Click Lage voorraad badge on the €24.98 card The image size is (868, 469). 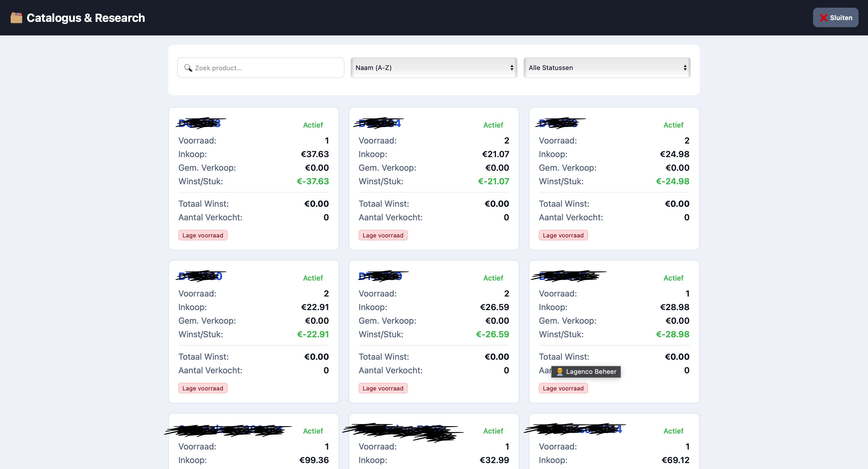[x=563, y=235]
